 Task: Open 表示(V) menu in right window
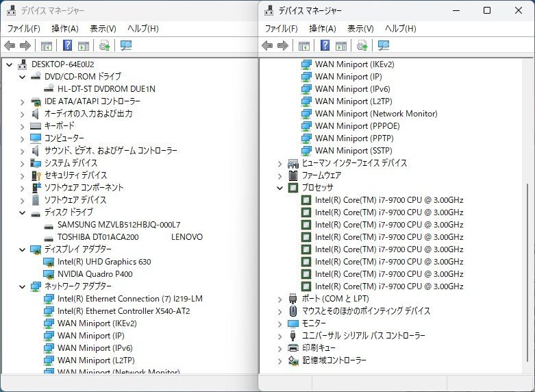tap(360, 29)
